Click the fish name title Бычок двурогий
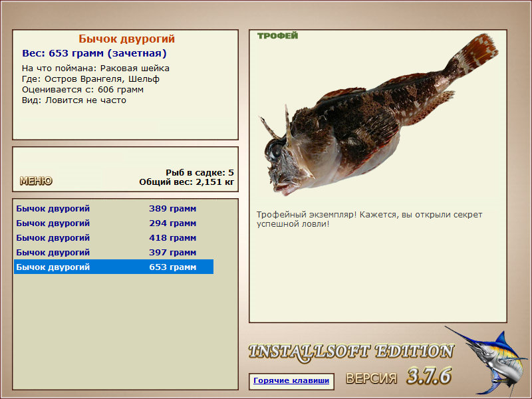This screenshot has height=399, width=532. pos(126,39)
